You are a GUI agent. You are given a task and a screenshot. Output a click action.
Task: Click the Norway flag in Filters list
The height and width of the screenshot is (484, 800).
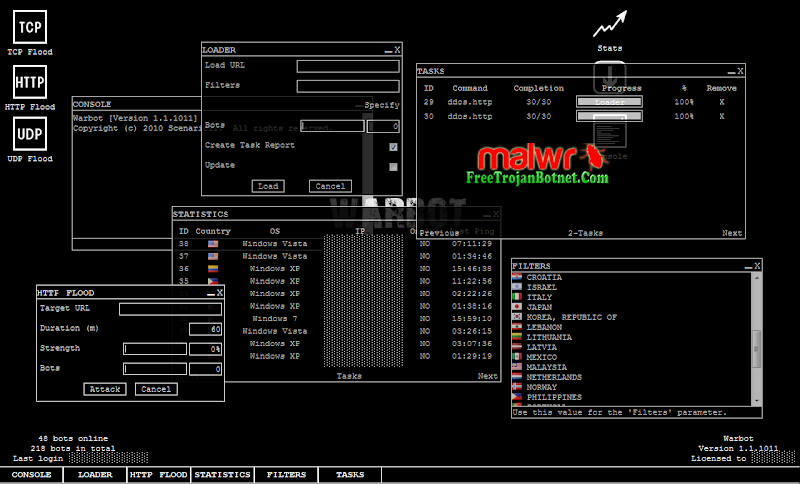(x=517, y=387)
